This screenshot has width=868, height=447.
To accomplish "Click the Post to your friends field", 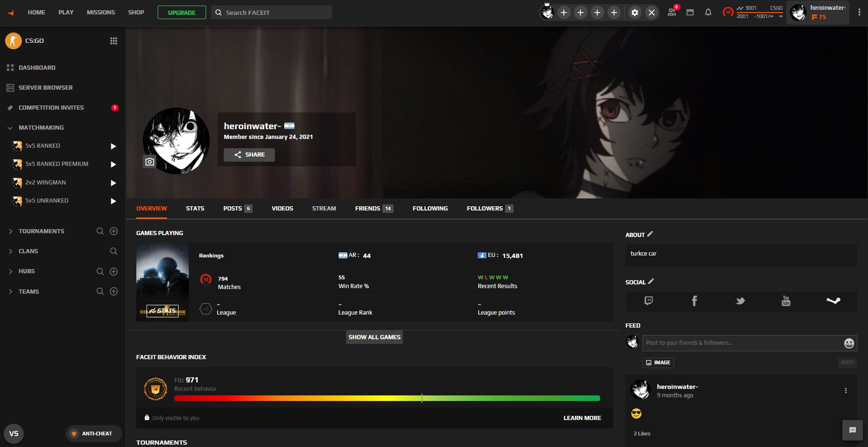I will click(x=743, y=343).
